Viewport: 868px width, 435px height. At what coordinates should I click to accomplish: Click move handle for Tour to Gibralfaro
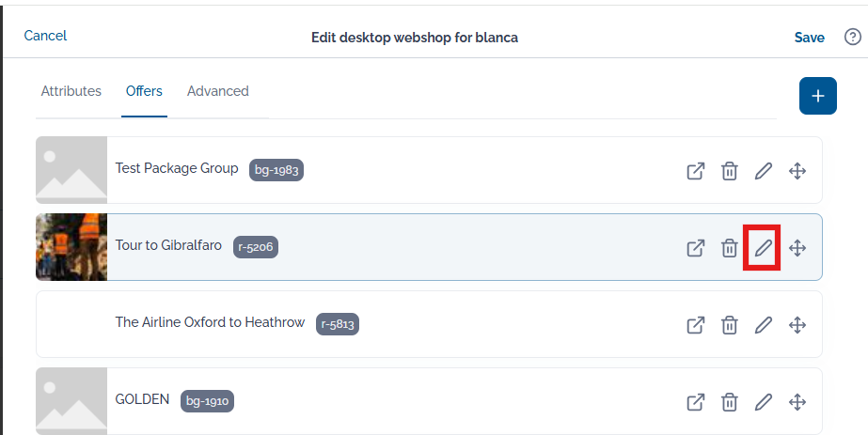pos(797,248)
